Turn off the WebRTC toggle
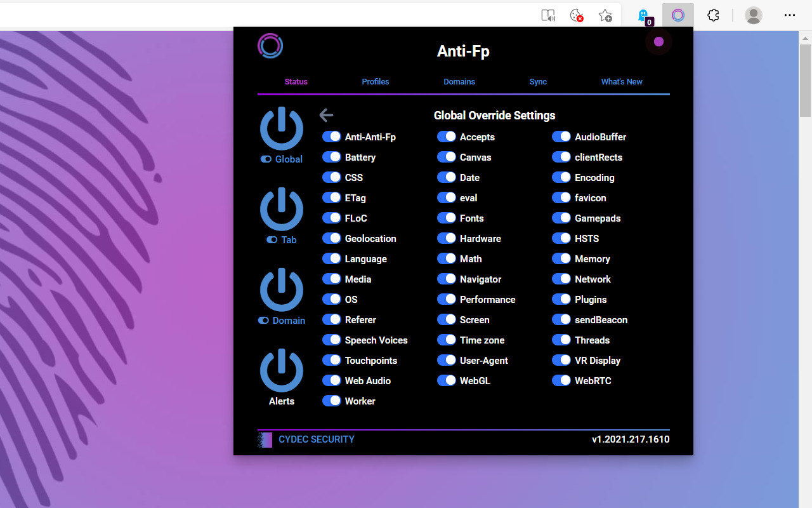 pyautogui.click(x=561, y=380)
